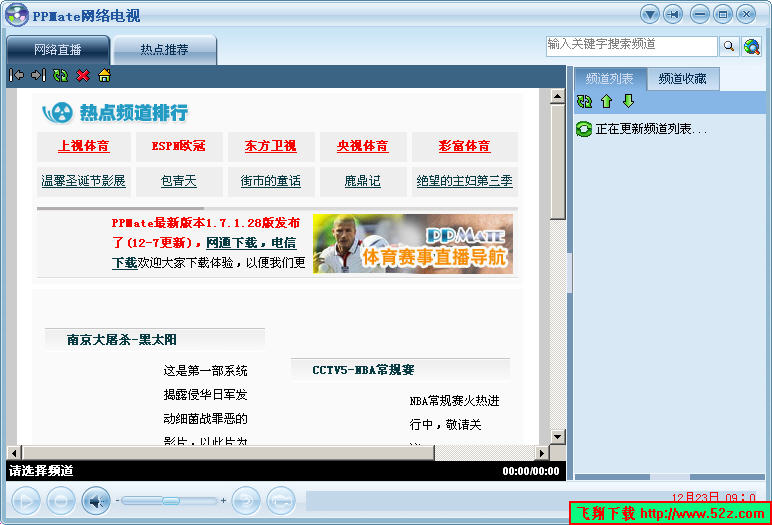772x525 pixels.
Task: Go forward using the browser forward arrow
Action: click(x=38, y=75)
